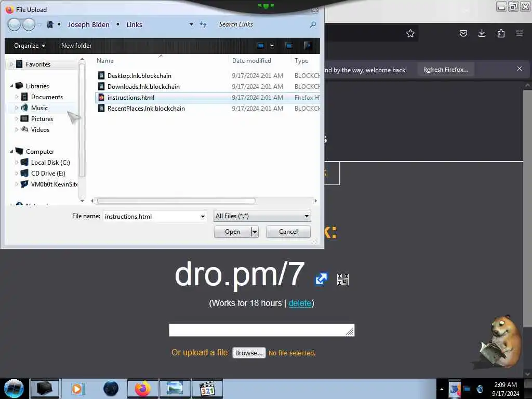The image size is (532, 399).
Task: Select the Desktop.lnk.blockchain file
Action: click(139, 76)
